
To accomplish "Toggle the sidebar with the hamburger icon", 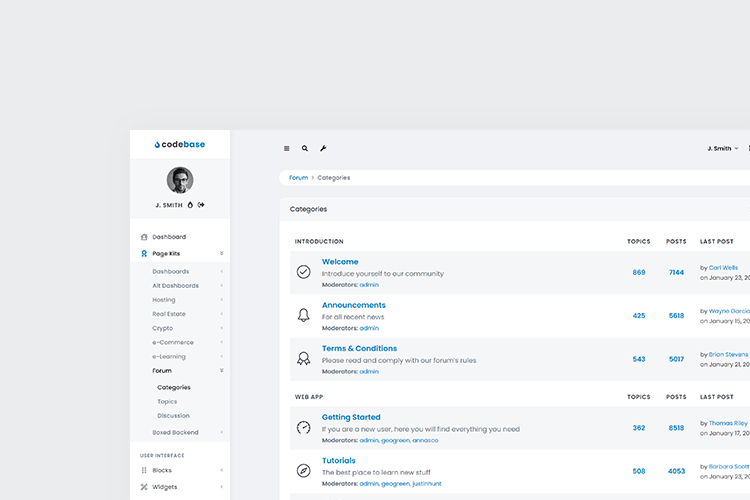I will click(286, 148).
